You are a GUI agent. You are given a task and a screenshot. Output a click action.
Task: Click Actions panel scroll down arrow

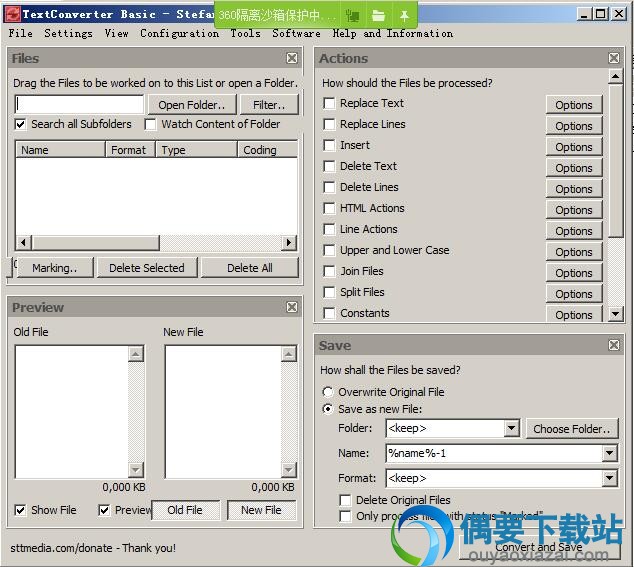point(615,313)
